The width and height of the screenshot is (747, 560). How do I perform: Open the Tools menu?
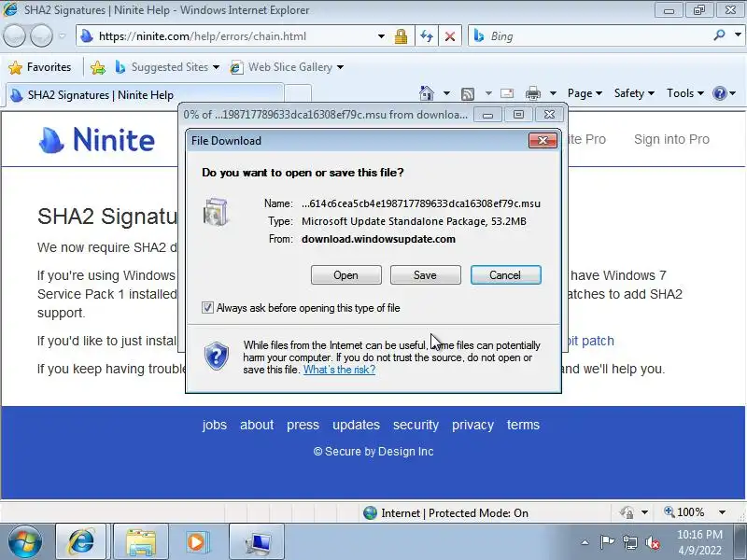click(685, 93)
